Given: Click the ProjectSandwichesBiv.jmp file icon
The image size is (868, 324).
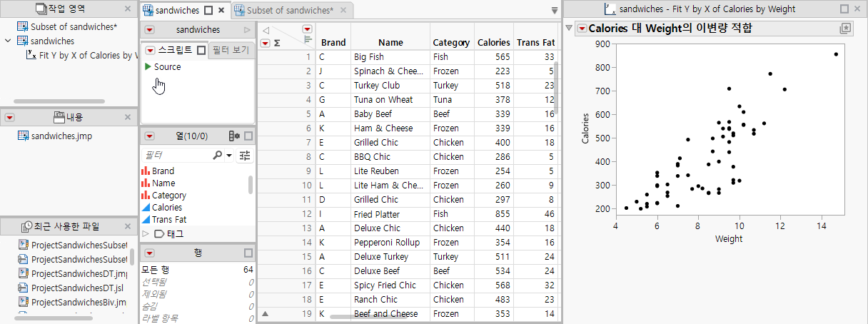Looking at the screenshot, I should click(x=23, y=303).
